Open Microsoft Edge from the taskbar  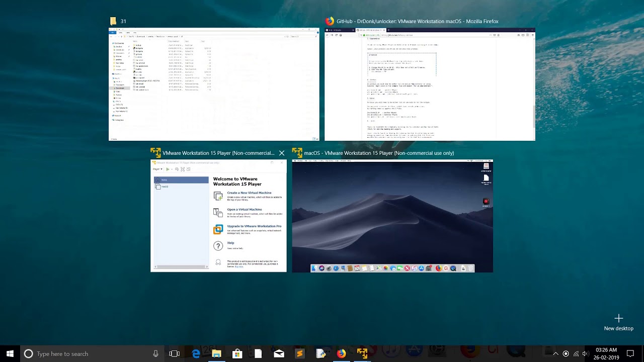click(196, 353)
